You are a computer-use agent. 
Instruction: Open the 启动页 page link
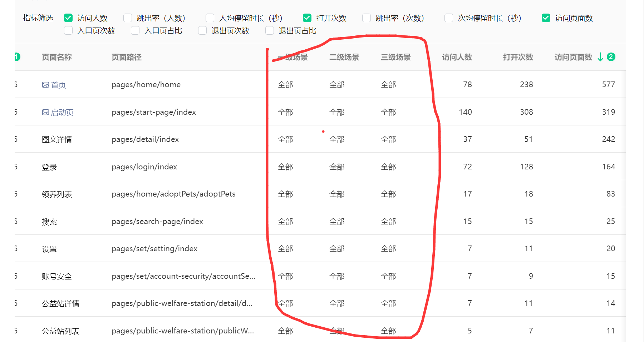click(x=62, y=112)
